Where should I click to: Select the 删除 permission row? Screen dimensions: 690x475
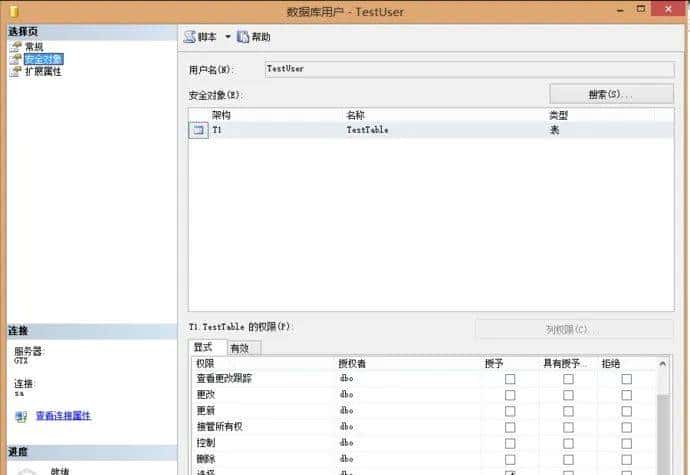coord(424,459)
